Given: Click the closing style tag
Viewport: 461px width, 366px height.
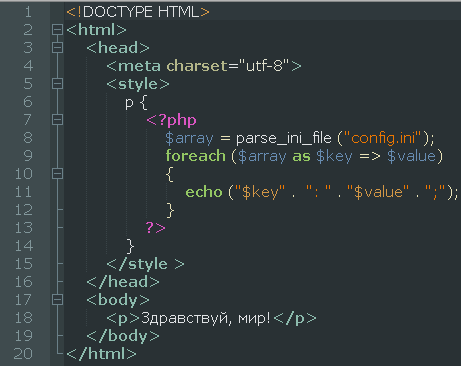Looking at the screenshot, I should click(x=145, y=264).
